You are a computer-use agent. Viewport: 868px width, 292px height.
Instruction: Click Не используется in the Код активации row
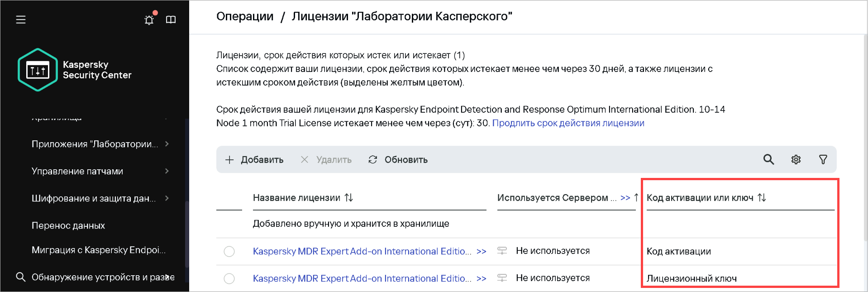tap(553, 251)
